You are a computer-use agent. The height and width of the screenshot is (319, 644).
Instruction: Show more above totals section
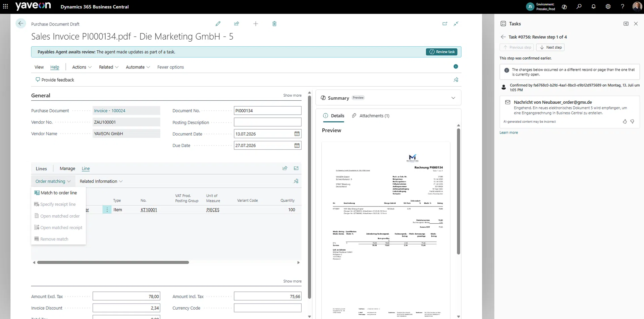click(292, 281)
